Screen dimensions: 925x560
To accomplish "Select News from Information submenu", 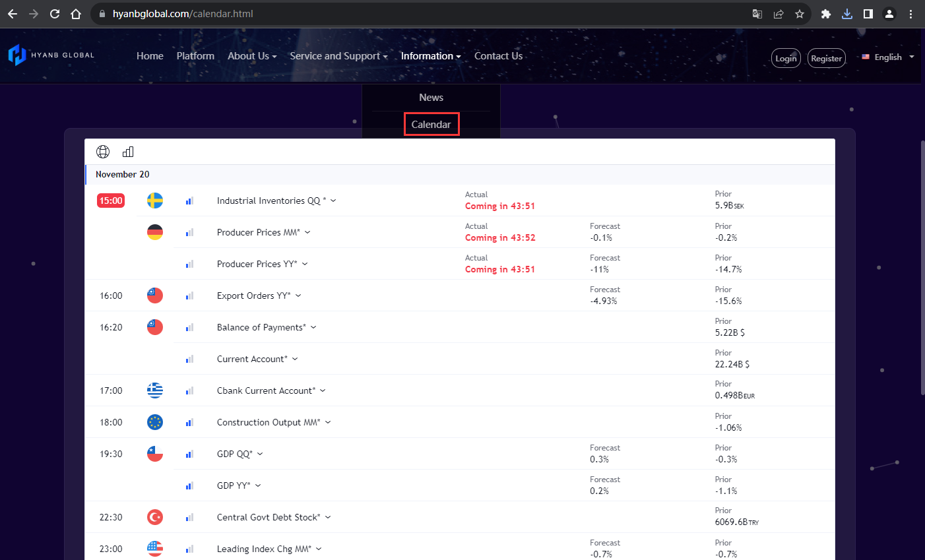I will click(431, 98).
